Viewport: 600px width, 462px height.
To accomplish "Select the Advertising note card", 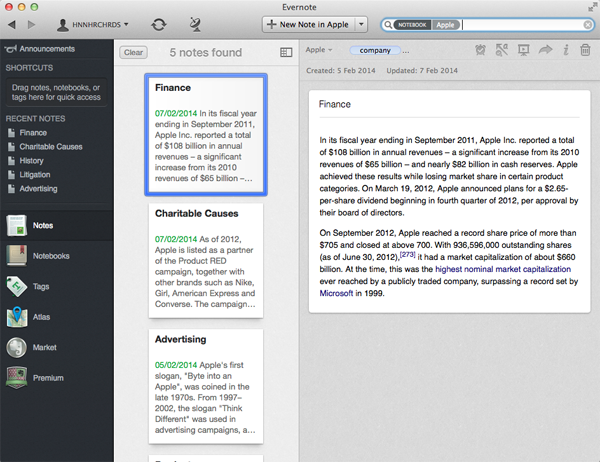I will coord(206,386).
